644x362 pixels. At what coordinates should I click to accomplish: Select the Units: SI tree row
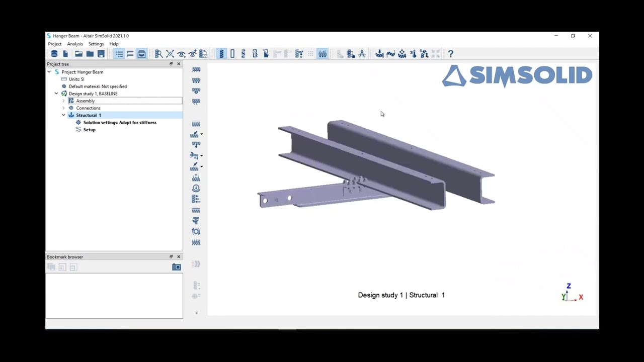click(76, 79)
